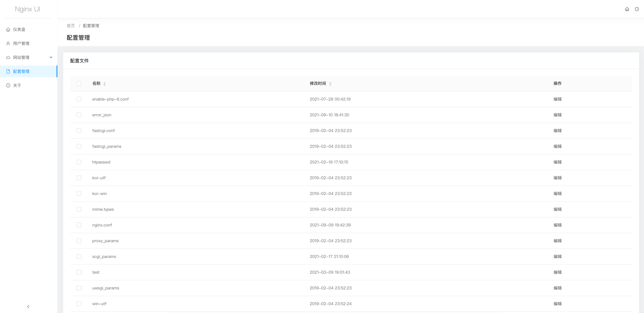Select the 关于 menu item

pyautogui.click(x=18, y=85)
